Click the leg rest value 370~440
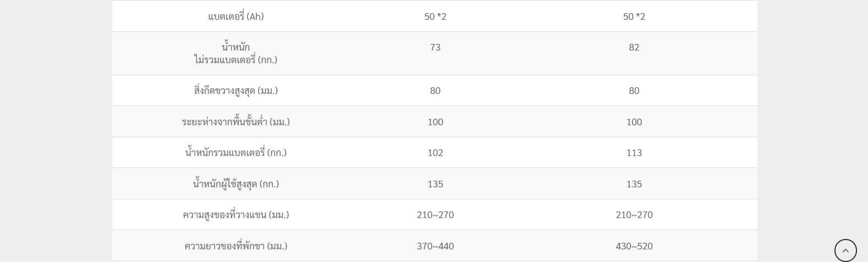 tap(435, 246)
